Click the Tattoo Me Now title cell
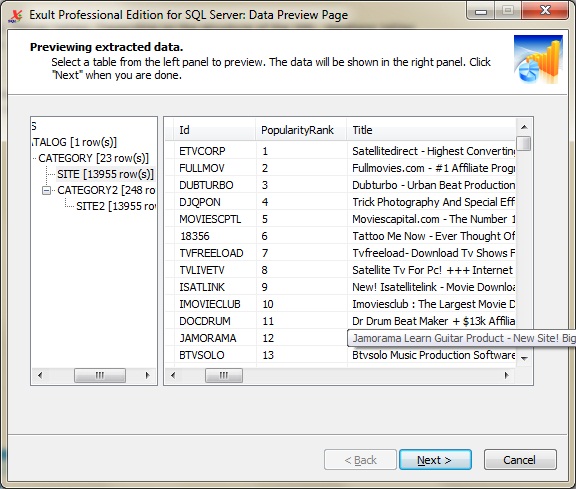 click(432, 236)
